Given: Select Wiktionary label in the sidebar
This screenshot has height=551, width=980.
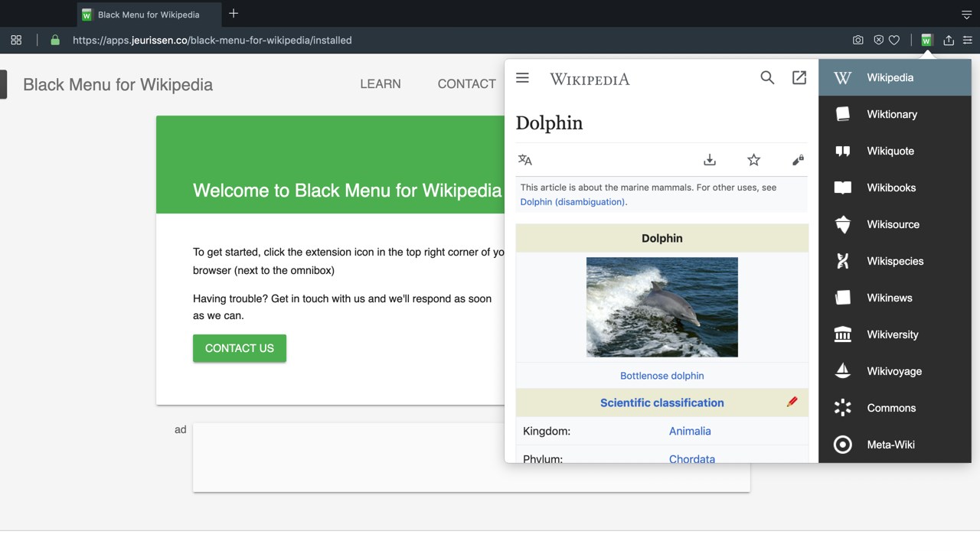Looking at the screenshot, I should coord(892,114).
